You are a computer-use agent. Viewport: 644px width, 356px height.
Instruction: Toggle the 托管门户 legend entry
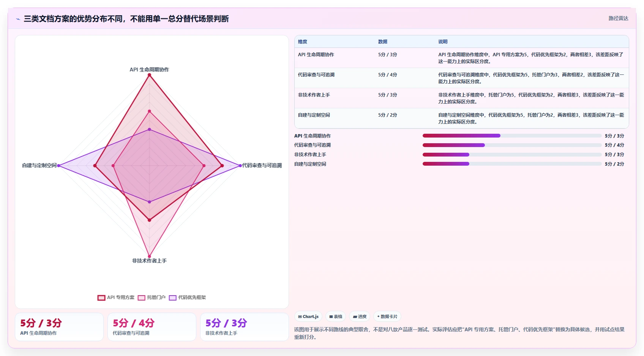tap(152, 297)
